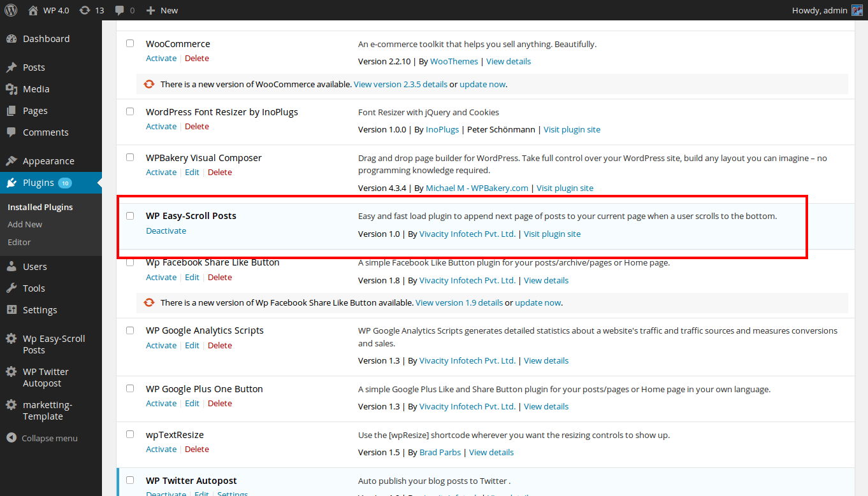868x496 pixels.
Task: Click the Howdy, admin account menu
Action: click(x=827, y=10)
